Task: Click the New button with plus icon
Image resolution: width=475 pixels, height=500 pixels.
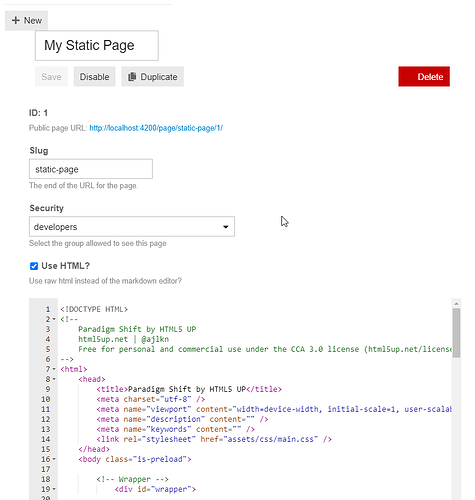Action: tap(26, 20)
